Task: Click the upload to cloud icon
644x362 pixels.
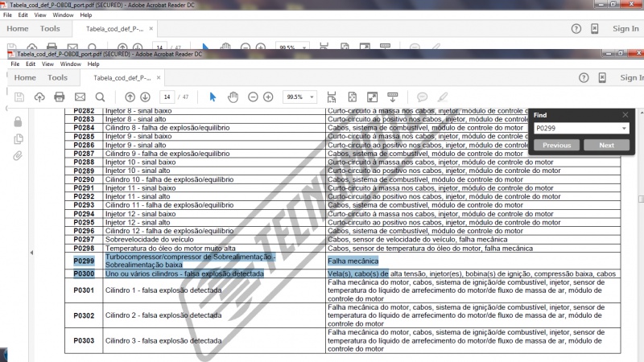Action: (x=39, y=97)
